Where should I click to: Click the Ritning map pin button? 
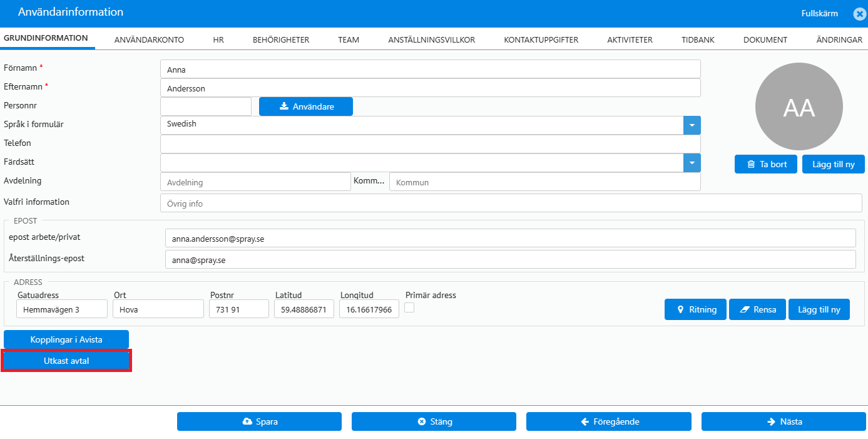pos(695,309)
